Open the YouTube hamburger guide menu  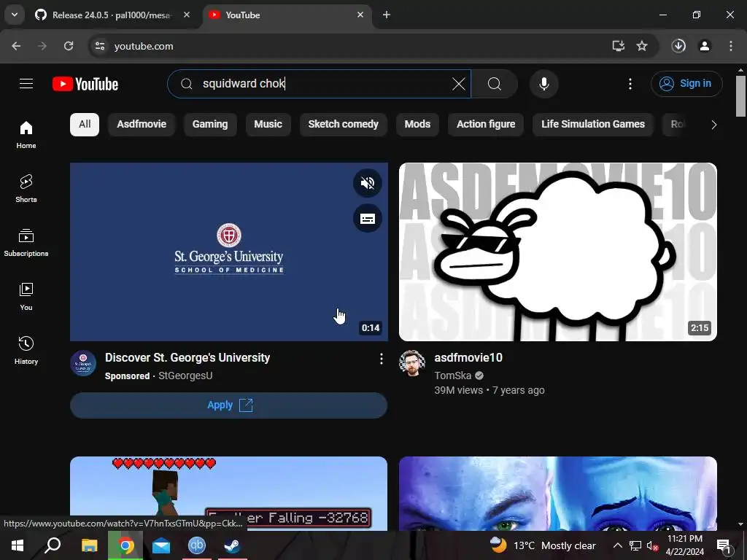26,84
